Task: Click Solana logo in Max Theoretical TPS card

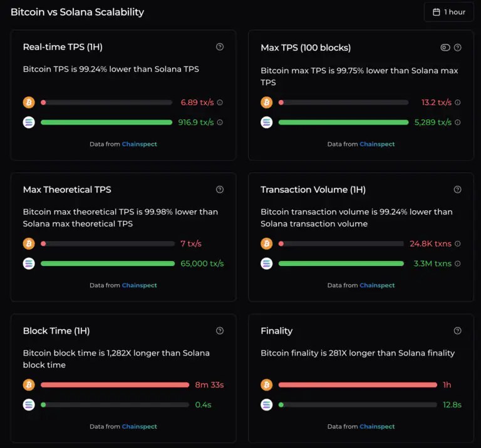Action: pos(29,263)
